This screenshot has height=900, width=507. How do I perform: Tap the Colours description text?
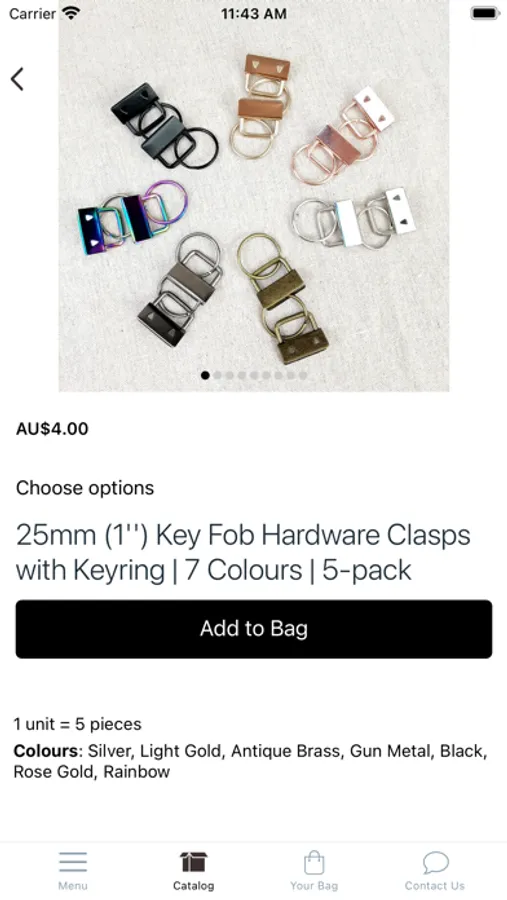point(251,761)
